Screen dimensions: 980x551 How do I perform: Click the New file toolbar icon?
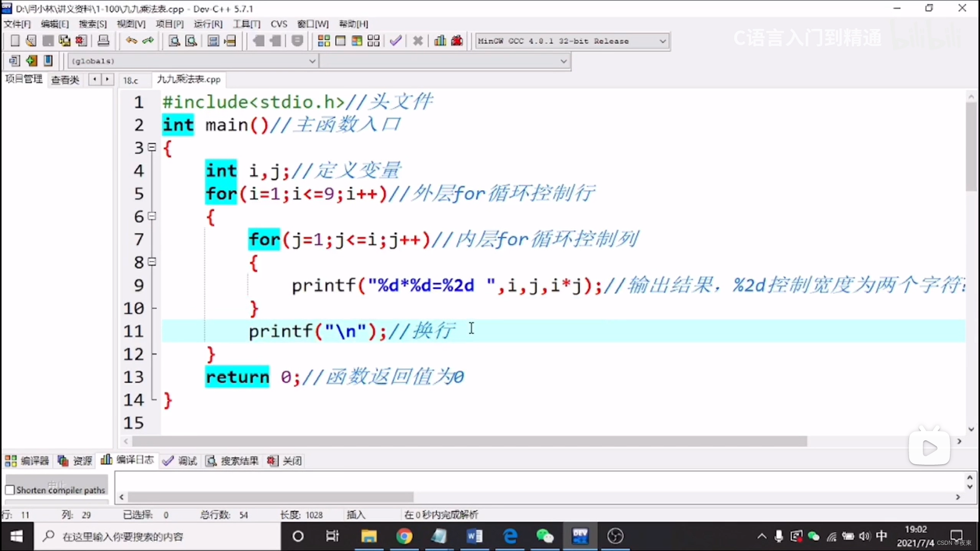tap(15, 41)
